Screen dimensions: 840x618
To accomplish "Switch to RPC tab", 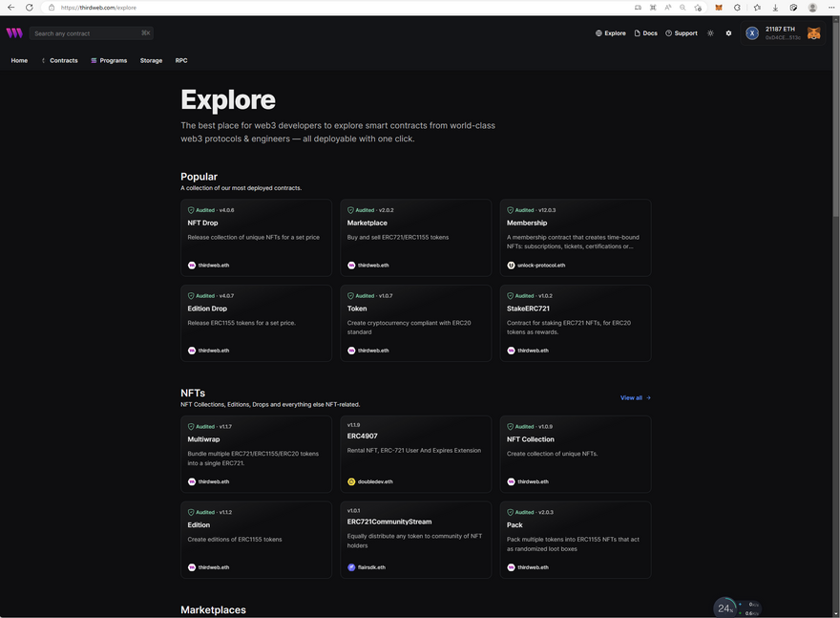I will point(181,60).
